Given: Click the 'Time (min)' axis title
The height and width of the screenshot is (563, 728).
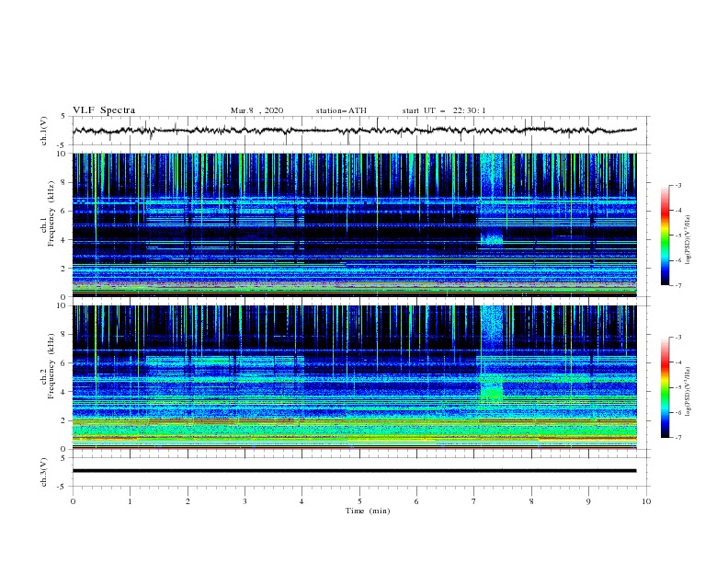Looking at the screenshot, I should (368, 511).
